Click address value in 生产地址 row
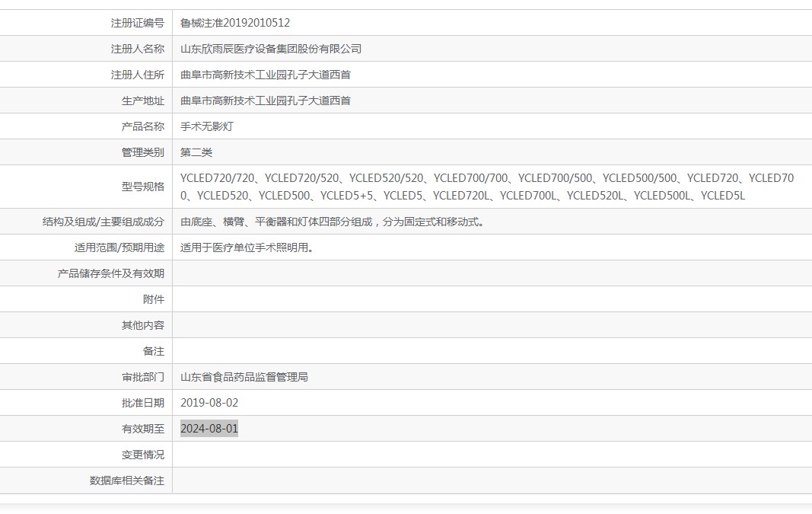This screenshot has height=514, width=812. pyautogui.click(x=265, y=101)
